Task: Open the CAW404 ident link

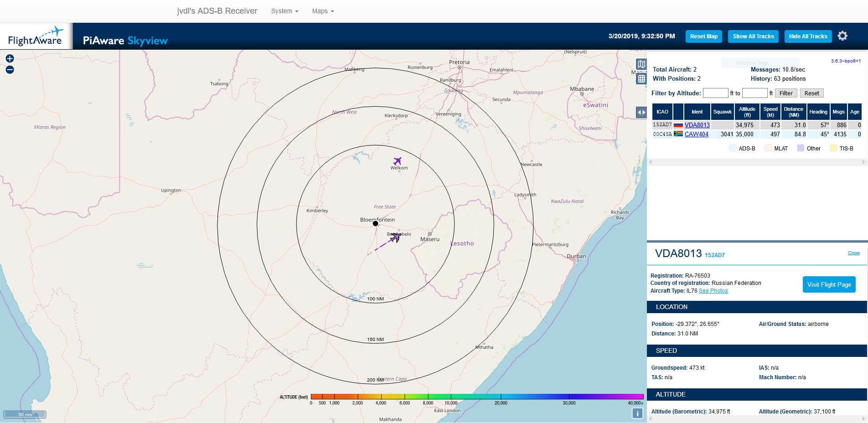Action: 696,134
